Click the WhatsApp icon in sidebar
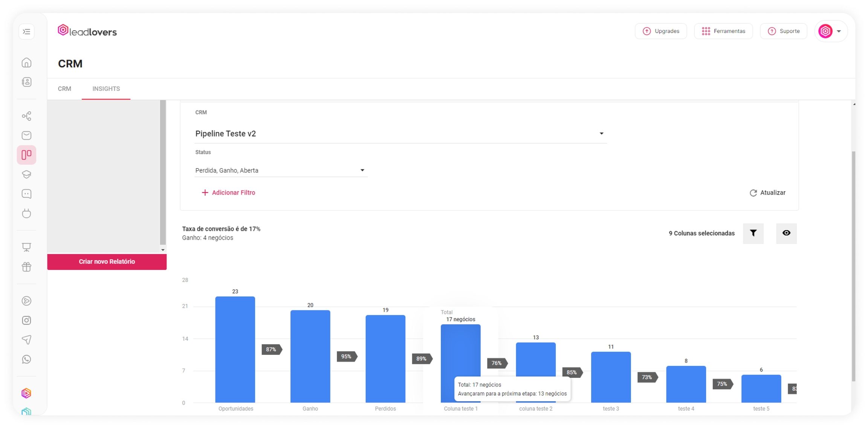The height and width of the screenshot is (428, 868). point(26,359)
